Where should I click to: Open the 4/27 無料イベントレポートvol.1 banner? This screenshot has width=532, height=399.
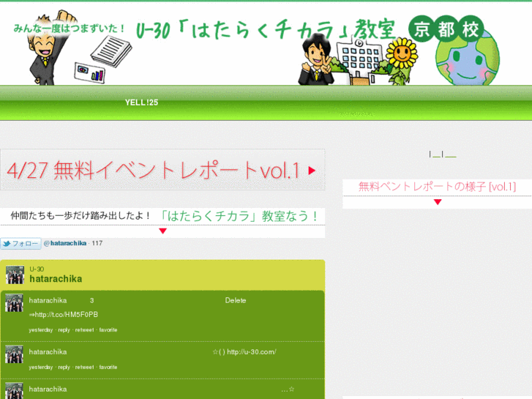(x=162, y=169)
